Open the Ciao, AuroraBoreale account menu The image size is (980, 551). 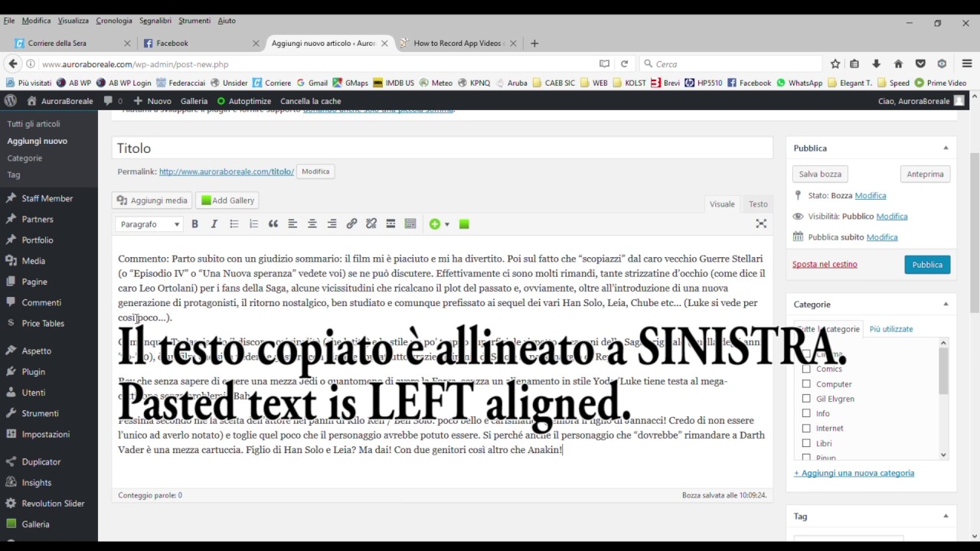(x=922, y=101)
